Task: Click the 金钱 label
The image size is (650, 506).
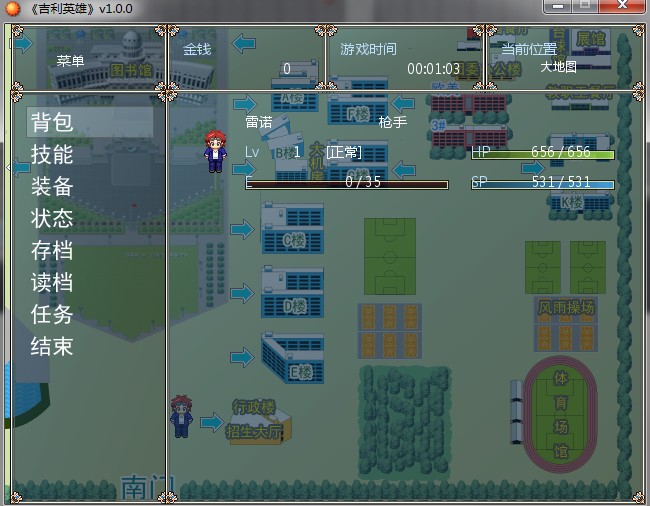Action: coord(197,50)
